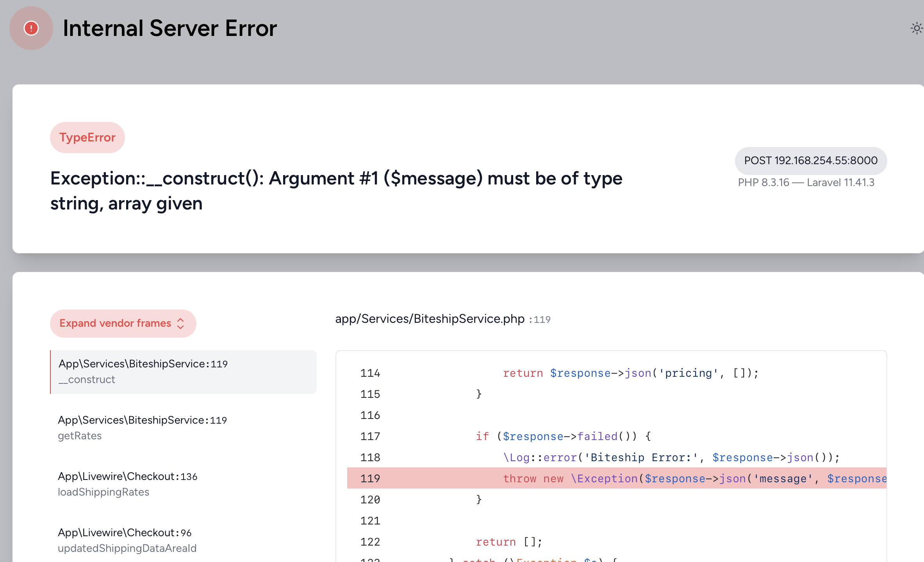Viewport: 924px width, 562px height.
Task: Click the chevron arrows beside Expand vendor frames
Action: coord(180,324)
